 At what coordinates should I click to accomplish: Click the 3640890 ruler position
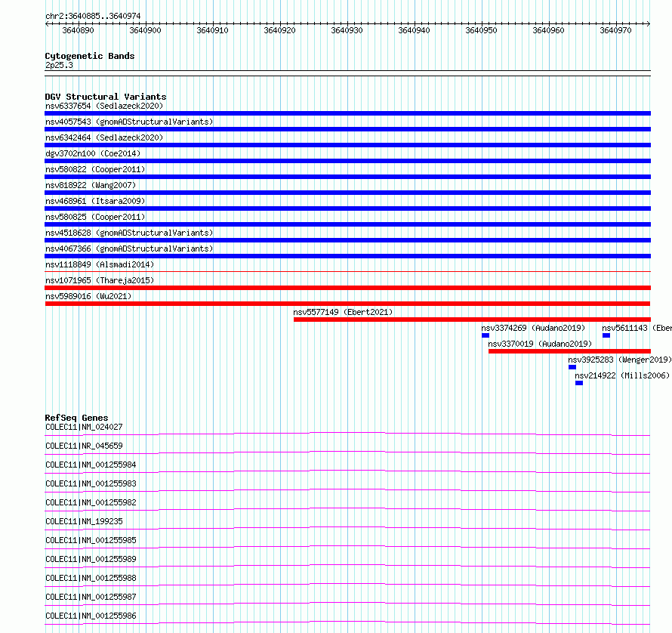78,30
